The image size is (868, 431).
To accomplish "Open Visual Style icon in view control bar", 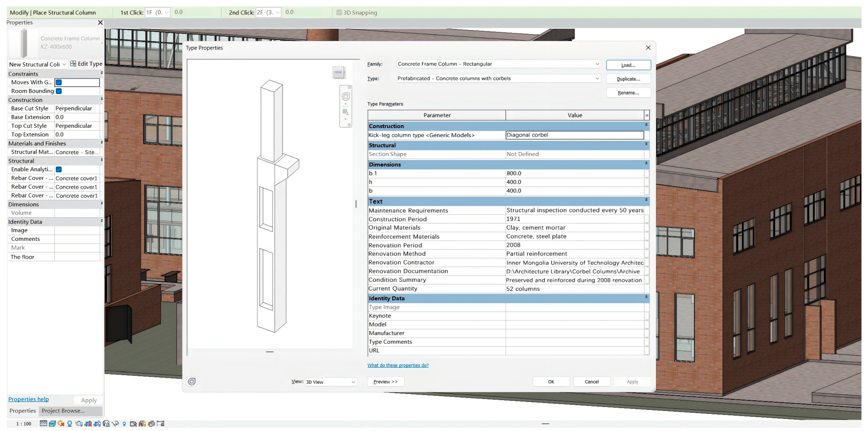I will point(52,424).
